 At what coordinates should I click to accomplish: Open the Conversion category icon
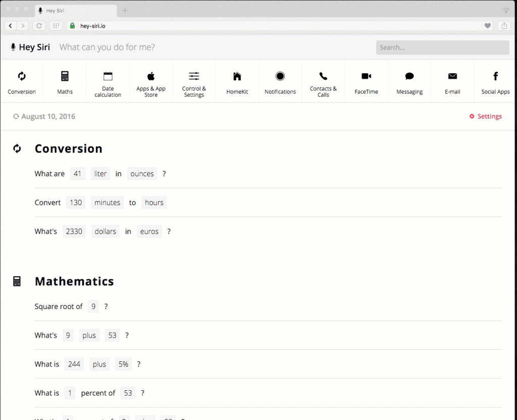point(22,77)
